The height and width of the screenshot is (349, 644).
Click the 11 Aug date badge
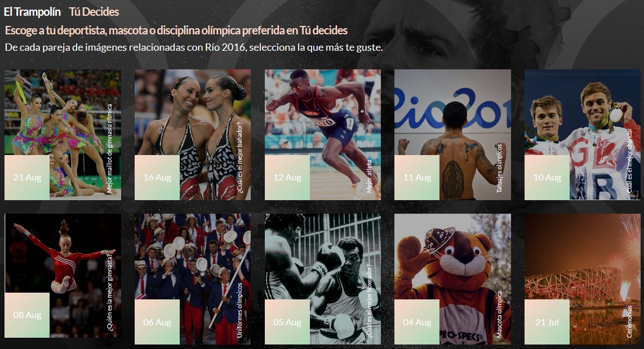tap(418, 178)
